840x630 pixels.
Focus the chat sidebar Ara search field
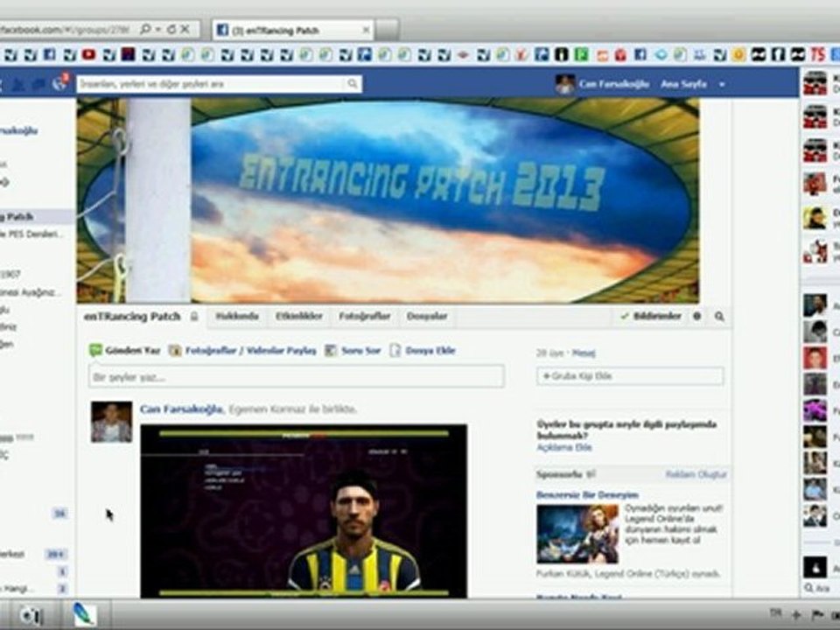[x=822, y=589]
